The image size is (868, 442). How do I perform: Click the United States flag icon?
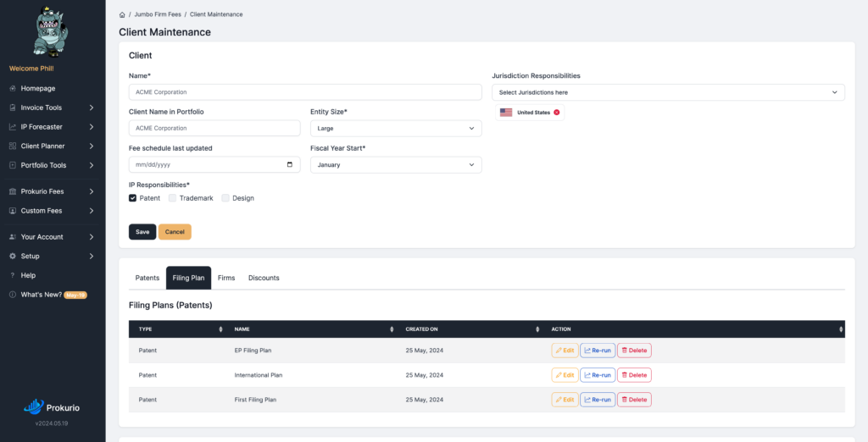(x=506, y=113)
